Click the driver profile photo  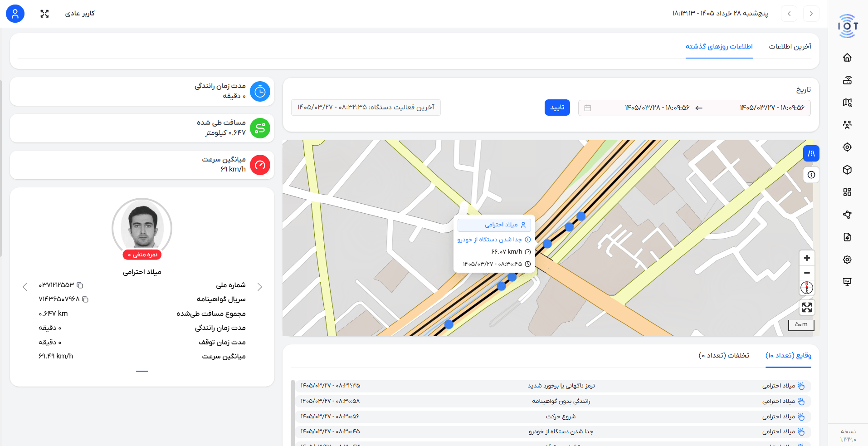pyautogui.click(x=142, y=227)
